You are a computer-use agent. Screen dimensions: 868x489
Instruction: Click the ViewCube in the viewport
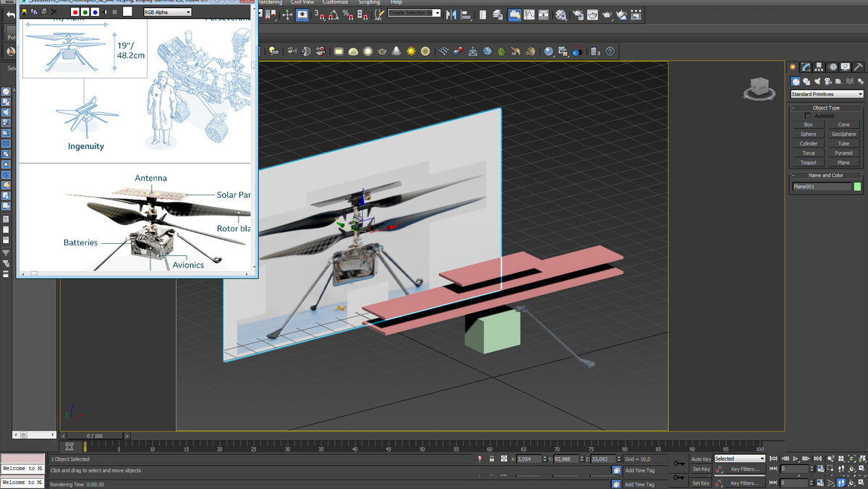click(759, 89)
